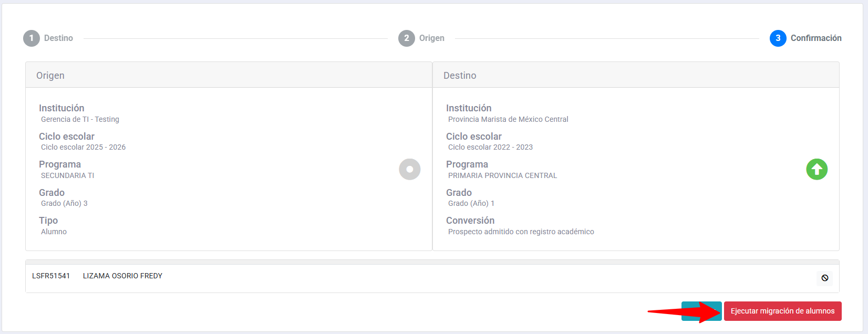Click the gray circle icon in Origen
This screenshot has height=334, width=868.
[409, 169]
